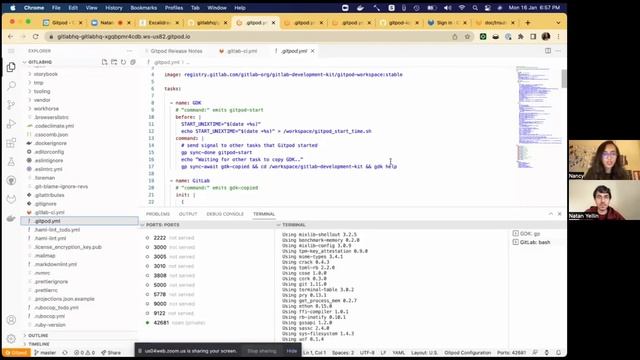
Task: Open the DEBUG CONSOLE panel tab
Action: pos(225,214)
